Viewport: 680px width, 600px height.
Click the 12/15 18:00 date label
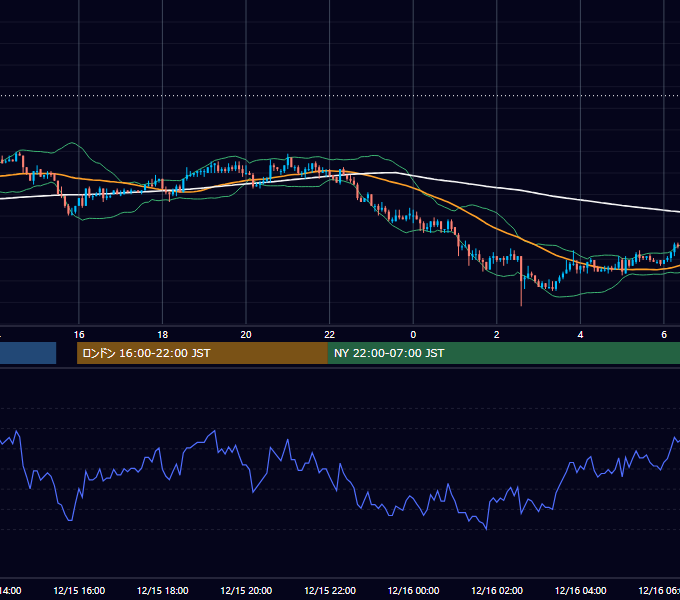click(163, 590)
